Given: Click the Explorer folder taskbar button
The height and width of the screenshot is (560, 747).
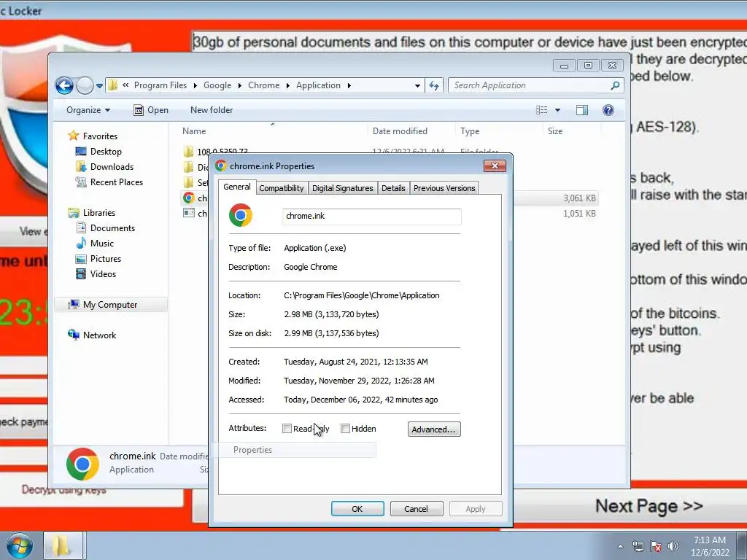Looking at the screenshot, I should (x=63, y=545).
